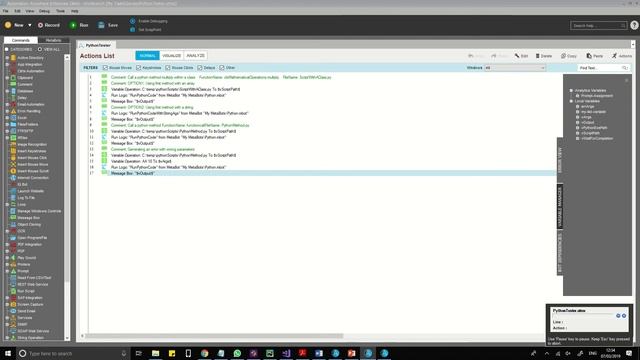This screenshot has height=360, width=640.
Task: Click the New bot icon in toolbar
Action: point(8,25)
